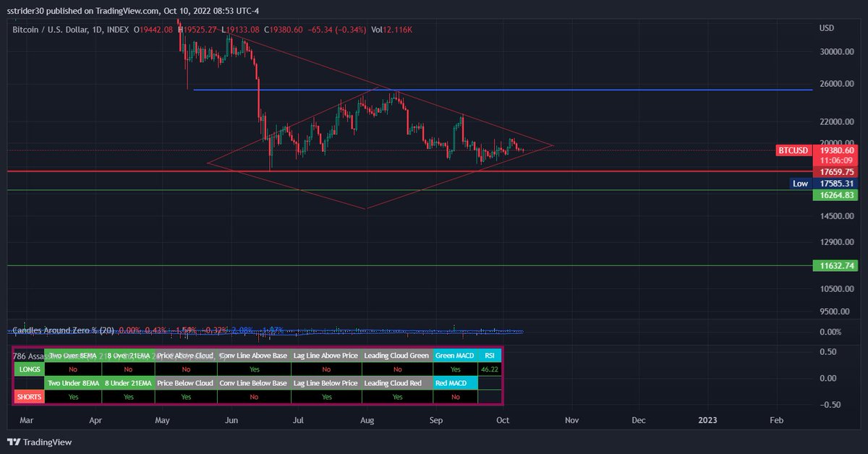The image size is (868, 454).
Task: Click the Two Under 8EMA header cell
Action: (73, 382)
